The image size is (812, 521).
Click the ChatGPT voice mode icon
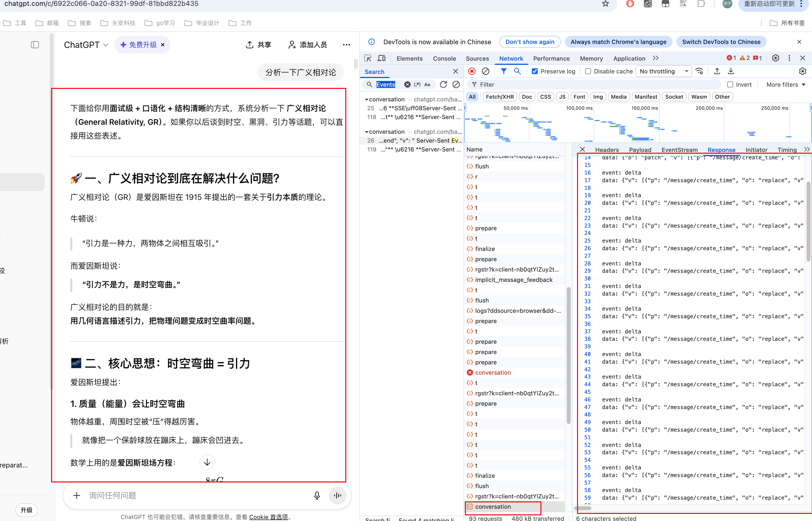[x=338, y=495]
